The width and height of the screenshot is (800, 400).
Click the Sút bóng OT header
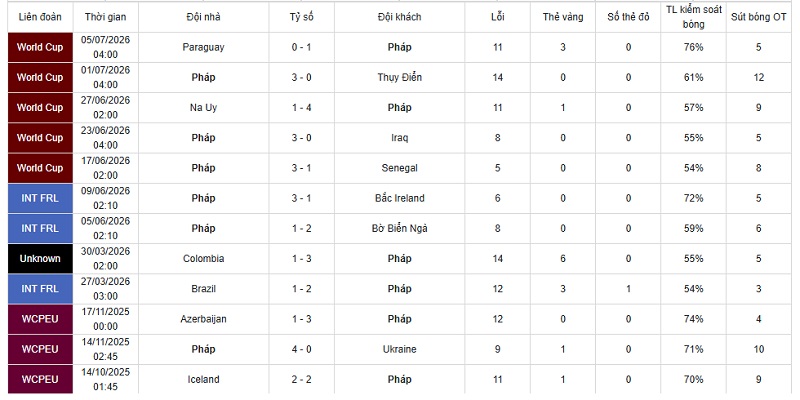(759, 17)
